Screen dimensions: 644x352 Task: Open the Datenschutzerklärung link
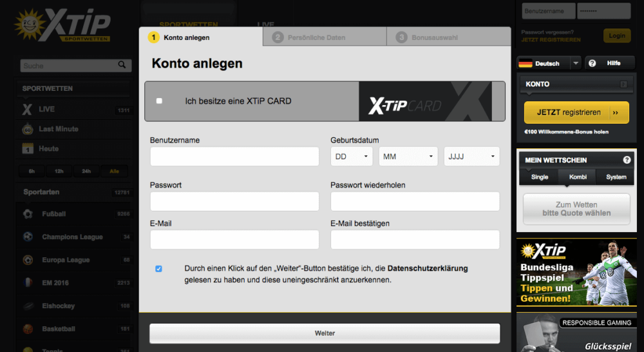tap(428, 268)
